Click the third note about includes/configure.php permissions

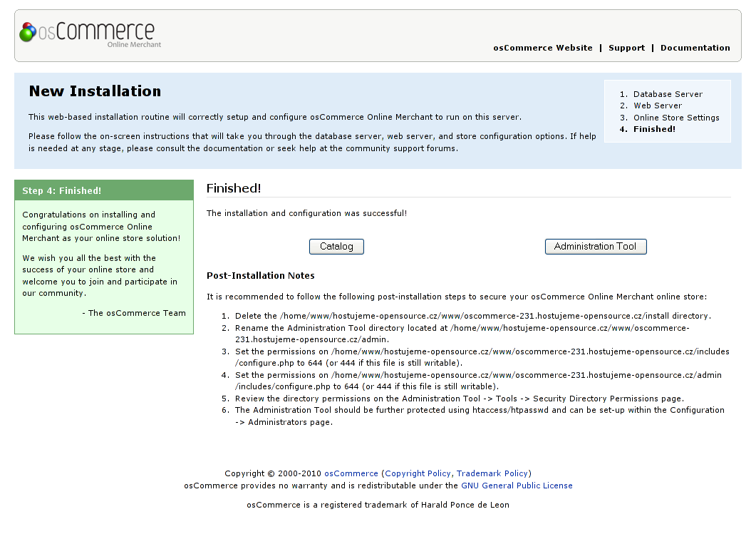(x=482, y=357)
